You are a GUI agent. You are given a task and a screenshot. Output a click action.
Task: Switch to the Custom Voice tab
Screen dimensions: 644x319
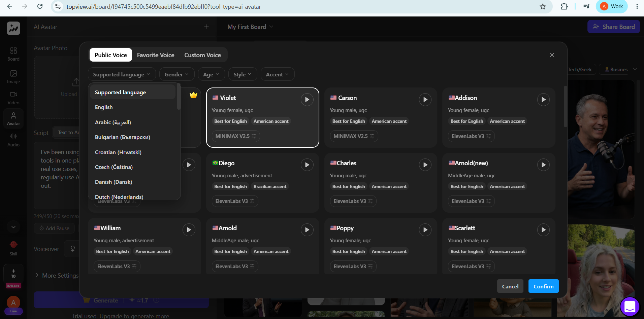point(202,55)
